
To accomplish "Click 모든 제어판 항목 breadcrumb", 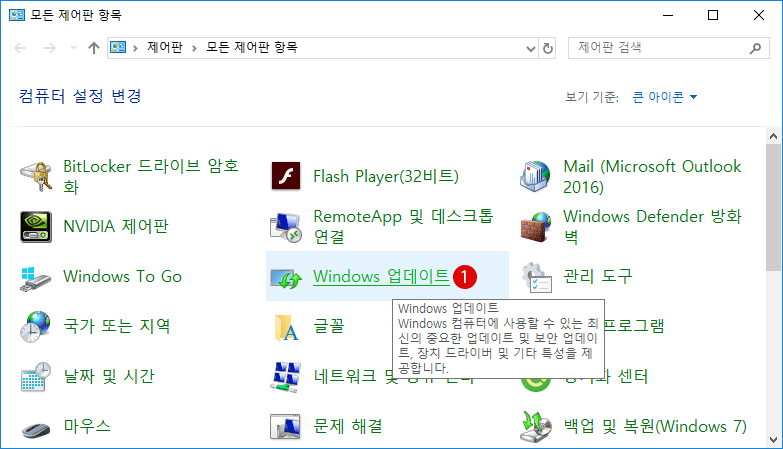I will 252,47.
